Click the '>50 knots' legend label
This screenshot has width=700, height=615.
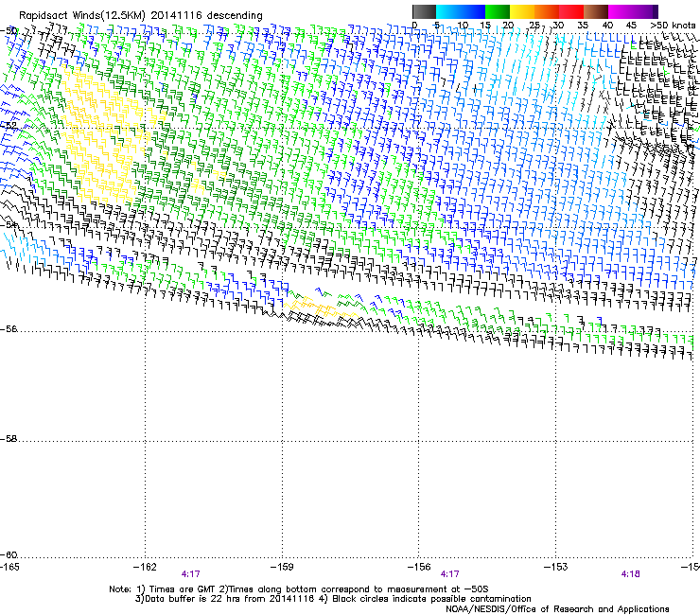click(673, 25)
